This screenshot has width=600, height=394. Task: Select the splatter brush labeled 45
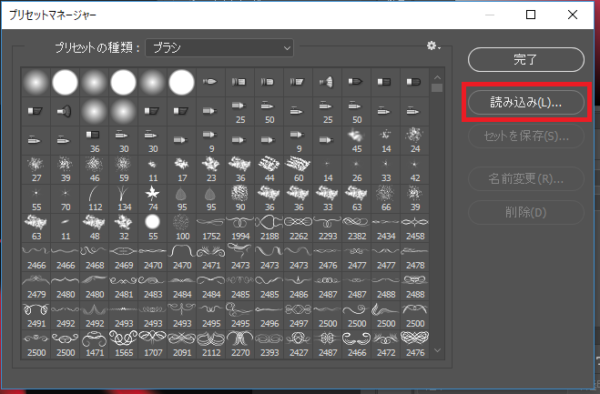pos(357,141)
